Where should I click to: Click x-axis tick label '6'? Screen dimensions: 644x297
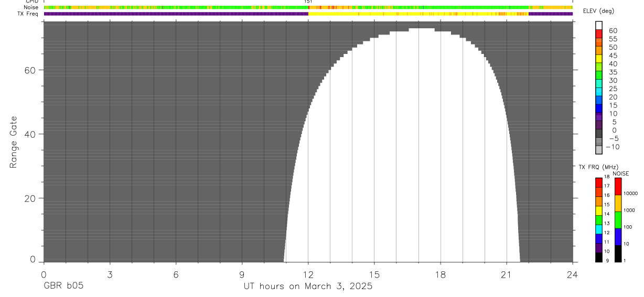click(x=176, y=274)
